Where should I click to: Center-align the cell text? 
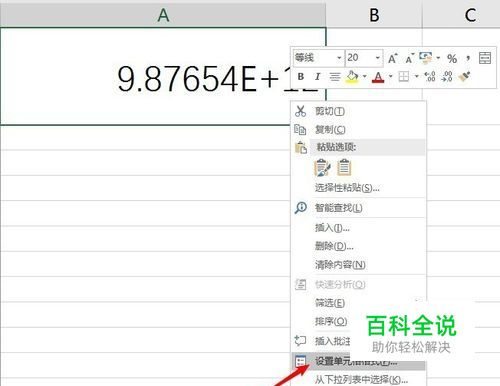(x=335, y=77)
